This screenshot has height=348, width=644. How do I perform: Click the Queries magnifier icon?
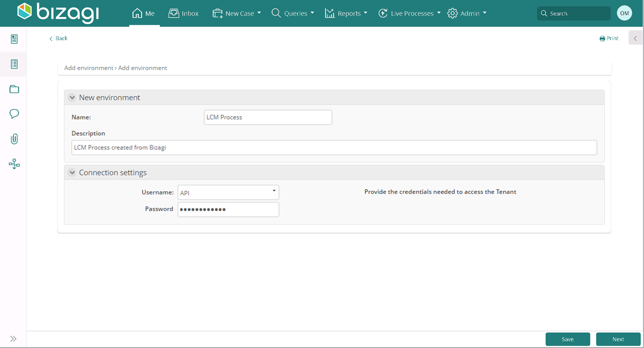[276, 13]
